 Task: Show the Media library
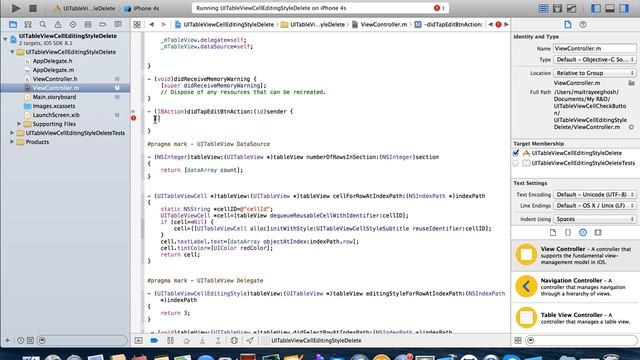coord(598,232)
